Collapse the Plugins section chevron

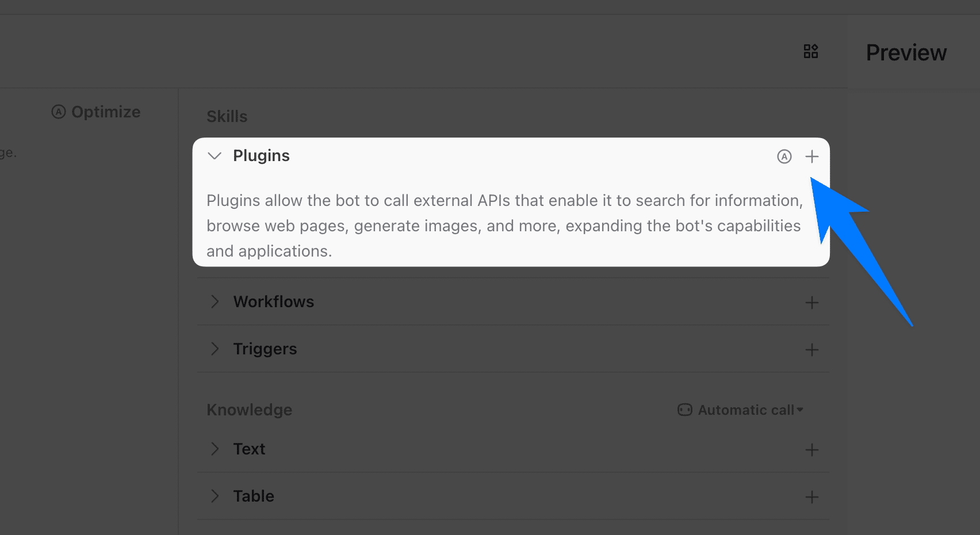pos(215,156)
